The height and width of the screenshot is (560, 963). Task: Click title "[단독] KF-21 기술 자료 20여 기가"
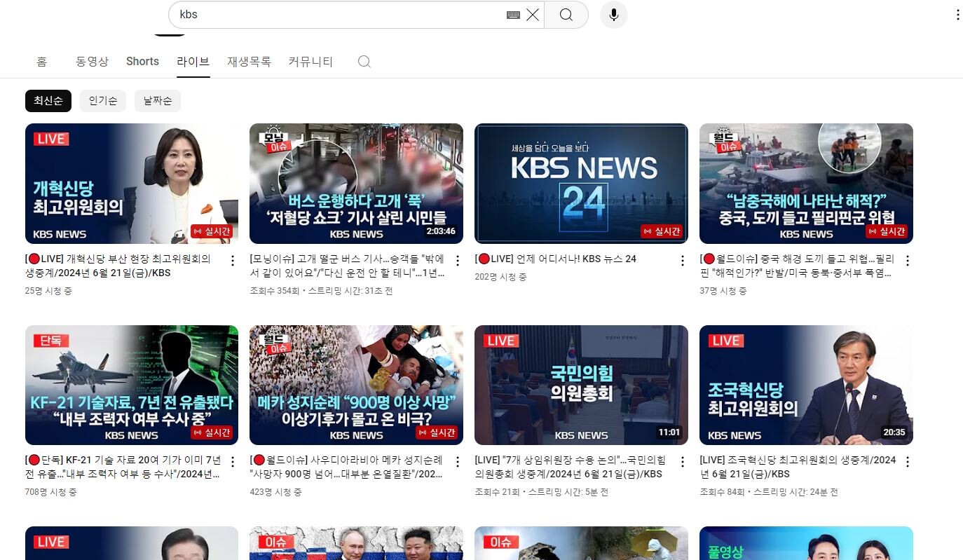(123, 467)
